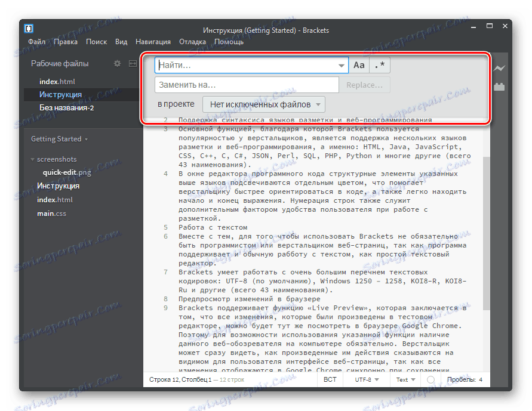Image resolution: width=532 pixels, height=411 pixels.
Task: Open the Вид menu
Action: click(121, 42)
